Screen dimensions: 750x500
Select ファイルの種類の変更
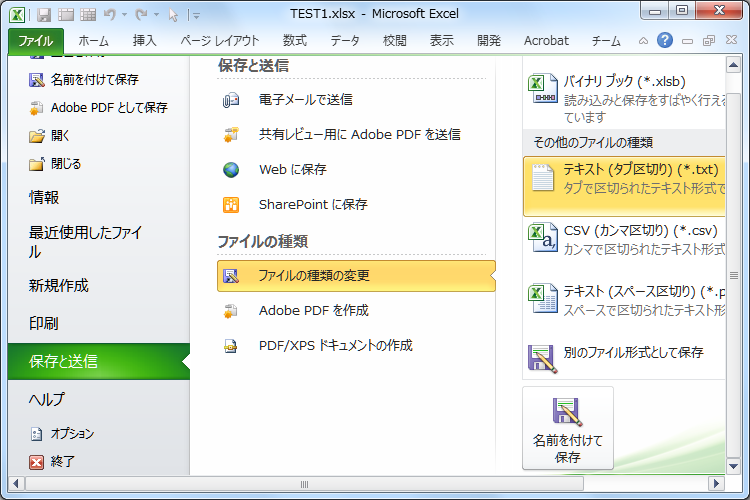(356, 276)
